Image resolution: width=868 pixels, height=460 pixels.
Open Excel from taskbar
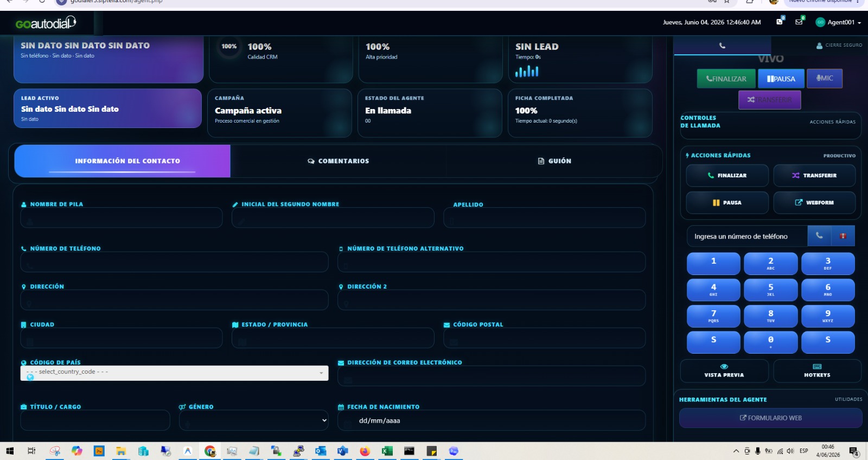pyautogui.click(x=387, y=451)
